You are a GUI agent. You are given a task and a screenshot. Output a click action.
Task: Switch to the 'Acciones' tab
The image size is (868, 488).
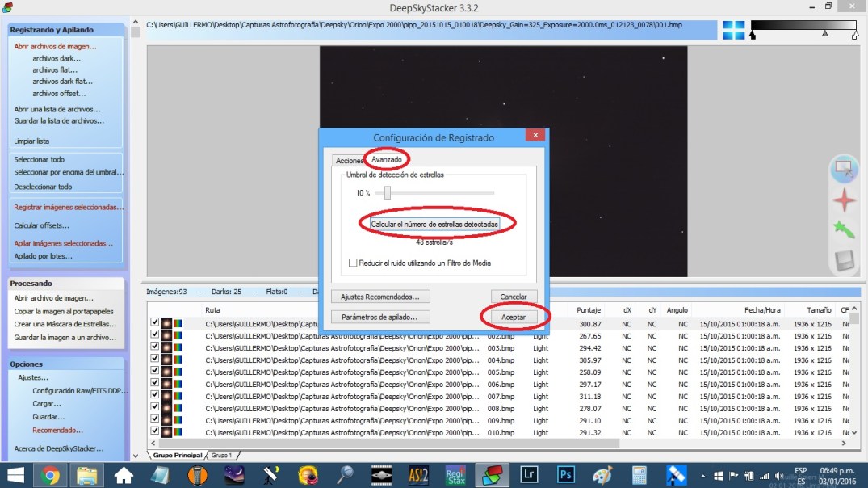[350, 160]
